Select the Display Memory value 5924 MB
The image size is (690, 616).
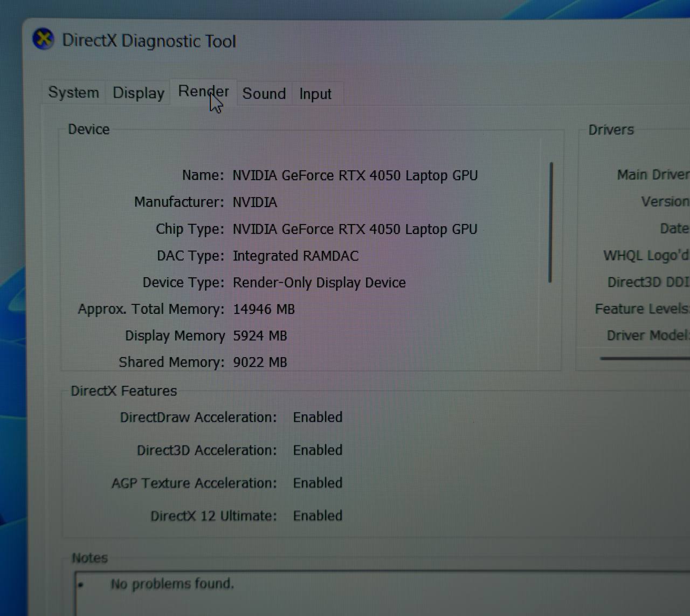click(260, 336)
